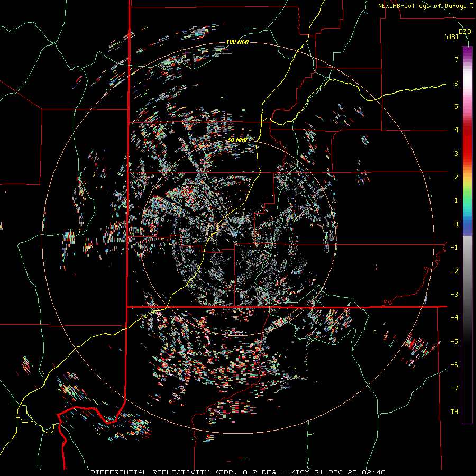Click the 5 value on the color scale
Viewport: 476px width, 476px height.
pos(456,106)
